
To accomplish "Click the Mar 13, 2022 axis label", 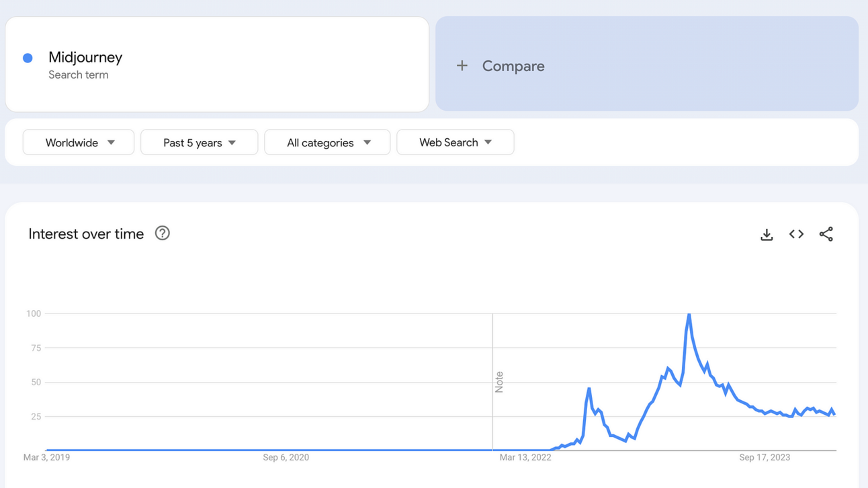I will point(525,457).
